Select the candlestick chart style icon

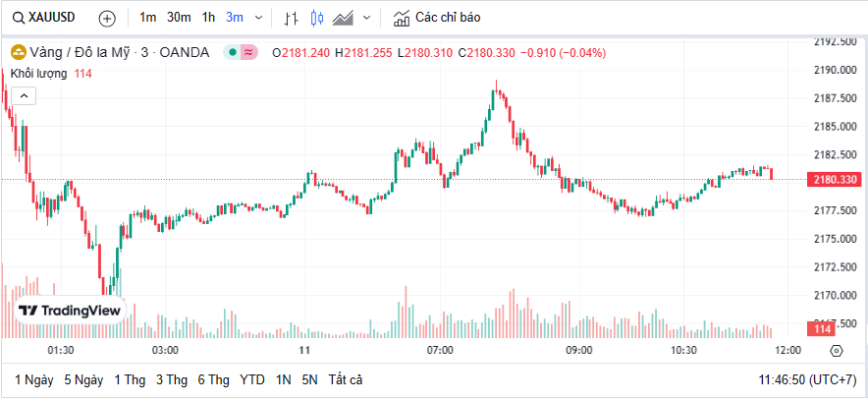click(x=316, y=18)
